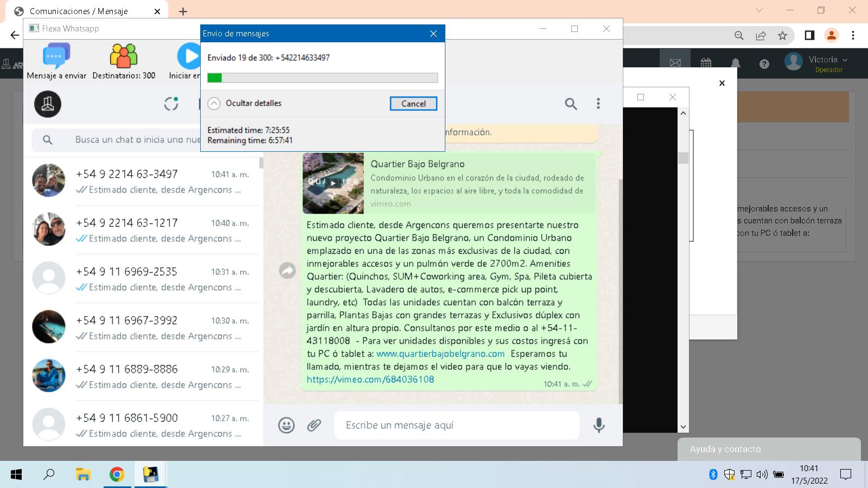Viewport: 868px width, 488px height.
Task: Open the notifications bell icon
Action: 735,63
